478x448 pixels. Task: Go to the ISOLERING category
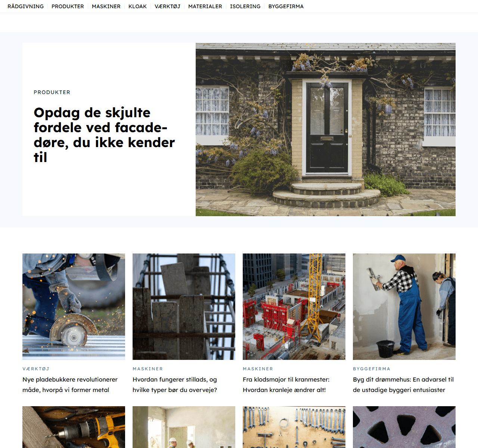(x=245, y=6)
